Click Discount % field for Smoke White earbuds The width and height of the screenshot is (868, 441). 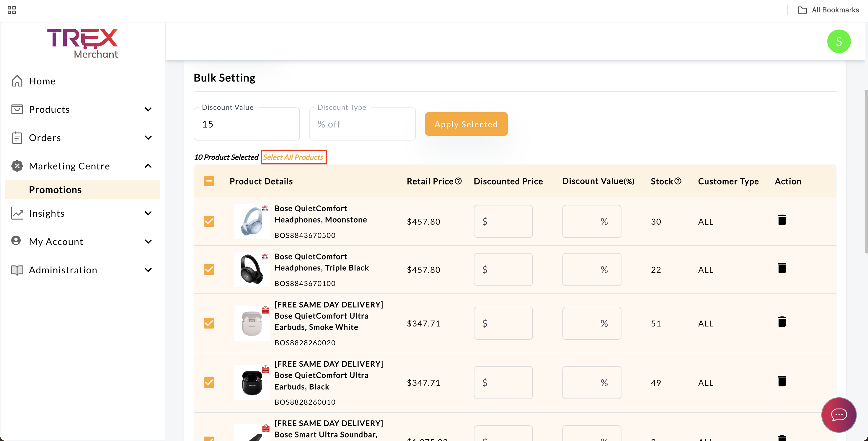(592, 323)
